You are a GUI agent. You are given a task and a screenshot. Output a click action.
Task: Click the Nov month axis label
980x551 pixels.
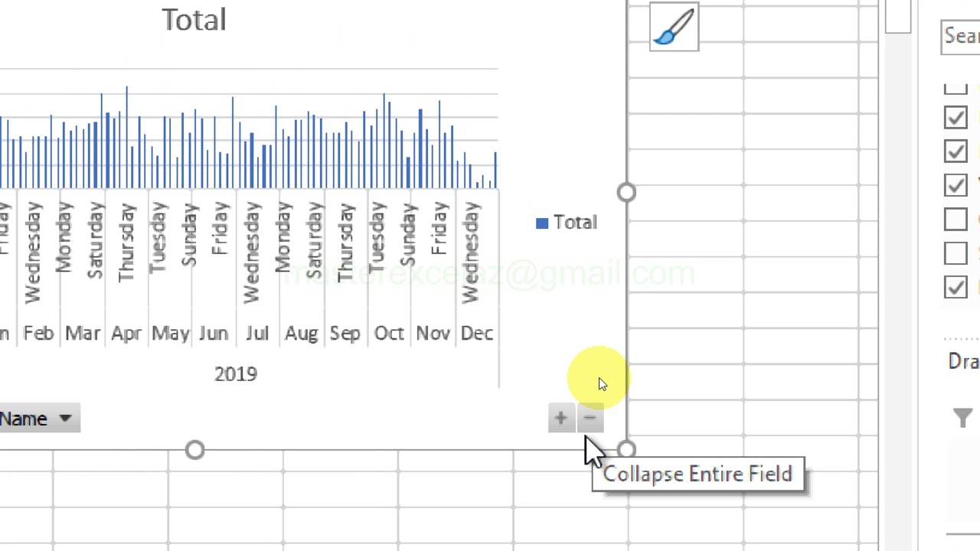pyautogui.click(x=433, y=334)
